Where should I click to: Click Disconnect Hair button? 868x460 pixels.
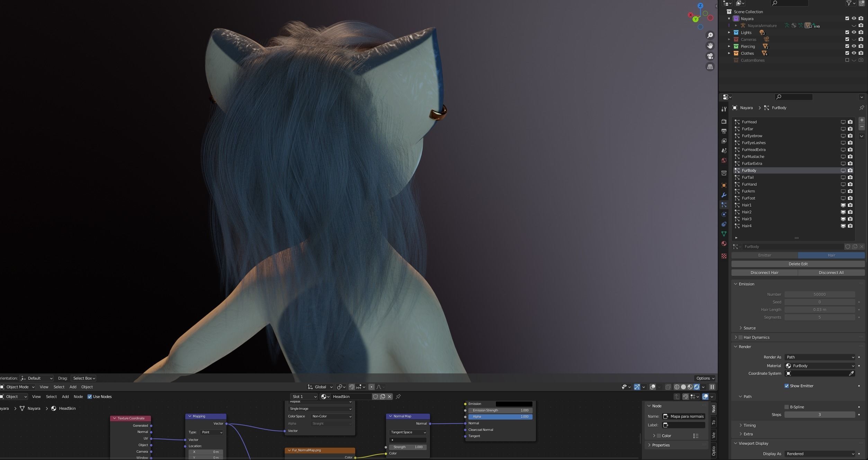tap(764, 273)
